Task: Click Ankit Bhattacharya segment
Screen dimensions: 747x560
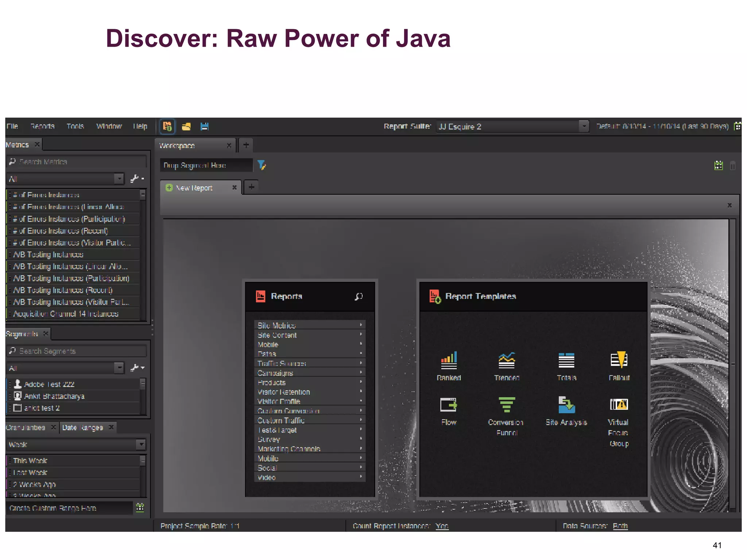Action: tap(73, 396)
